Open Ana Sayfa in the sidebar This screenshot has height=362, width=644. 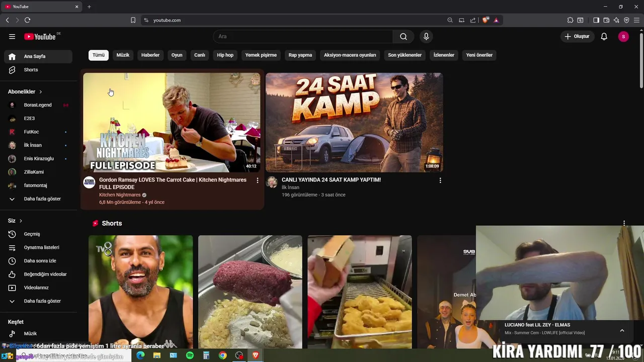coord(38,56)
